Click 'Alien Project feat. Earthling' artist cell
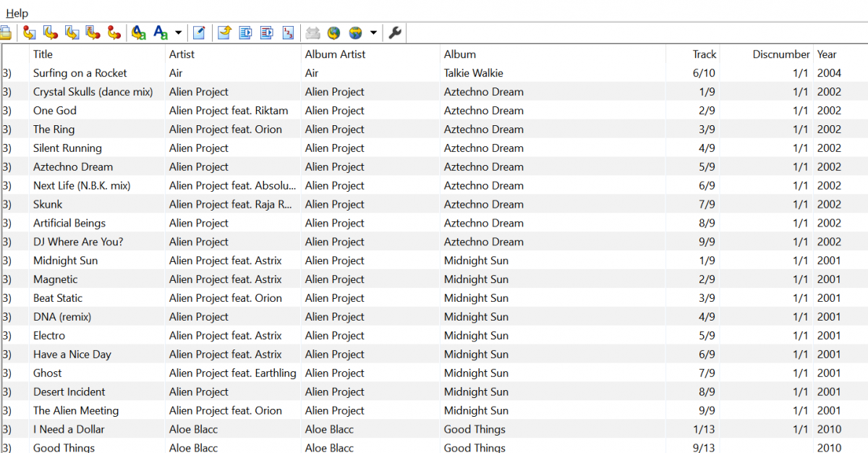The width and height of the screenshot is (868, 453). [x=233, y=374]
